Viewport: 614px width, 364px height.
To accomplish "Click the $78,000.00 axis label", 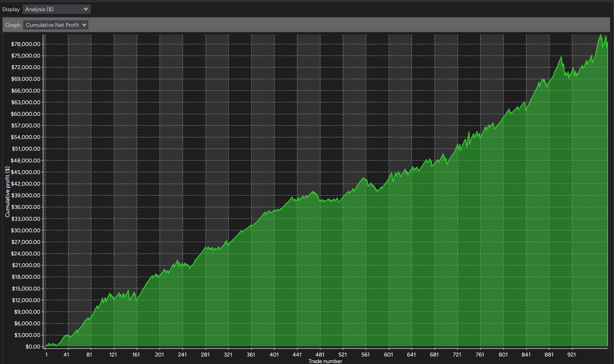I will [25, 44].
